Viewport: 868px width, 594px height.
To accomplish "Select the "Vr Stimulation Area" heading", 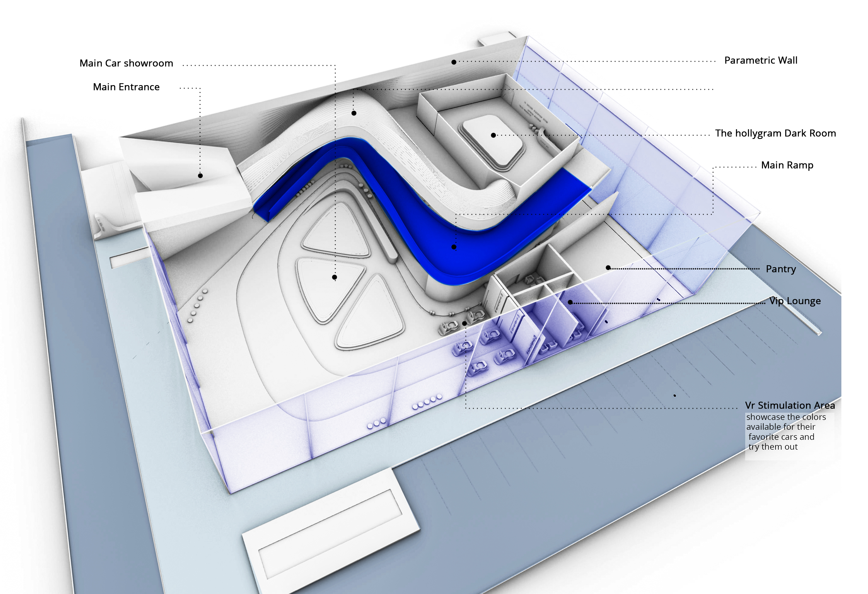I will [790, 405].
